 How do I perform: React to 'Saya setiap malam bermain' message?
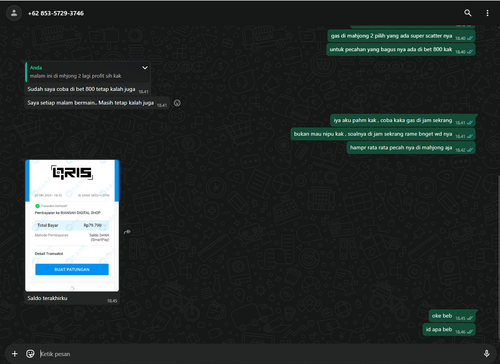click(177, 103)
